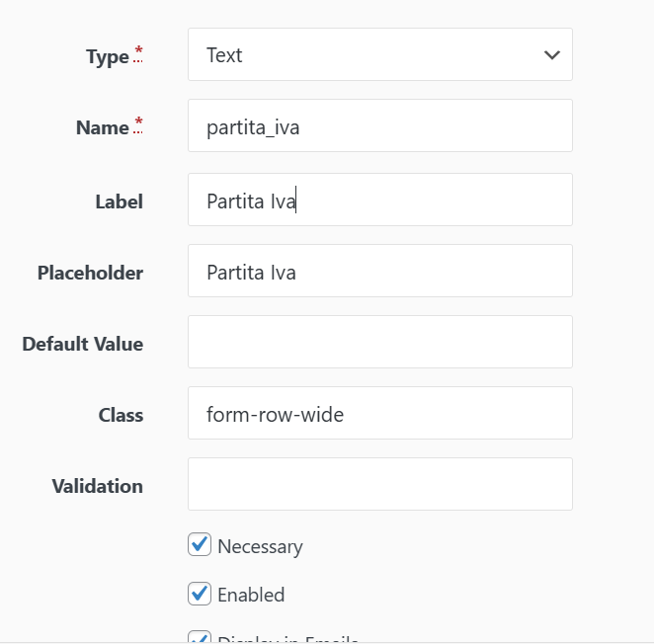The height and width of the screenshot is (644, 654).
Task: Click the bold Type field label
Action: (108, 57)
